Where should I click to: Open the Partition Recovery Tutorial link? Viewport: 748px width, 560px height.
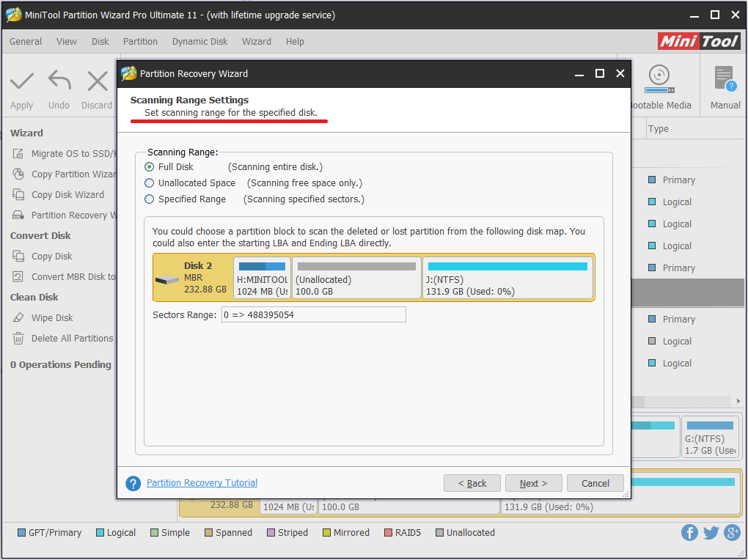click(x=202, y=483)
